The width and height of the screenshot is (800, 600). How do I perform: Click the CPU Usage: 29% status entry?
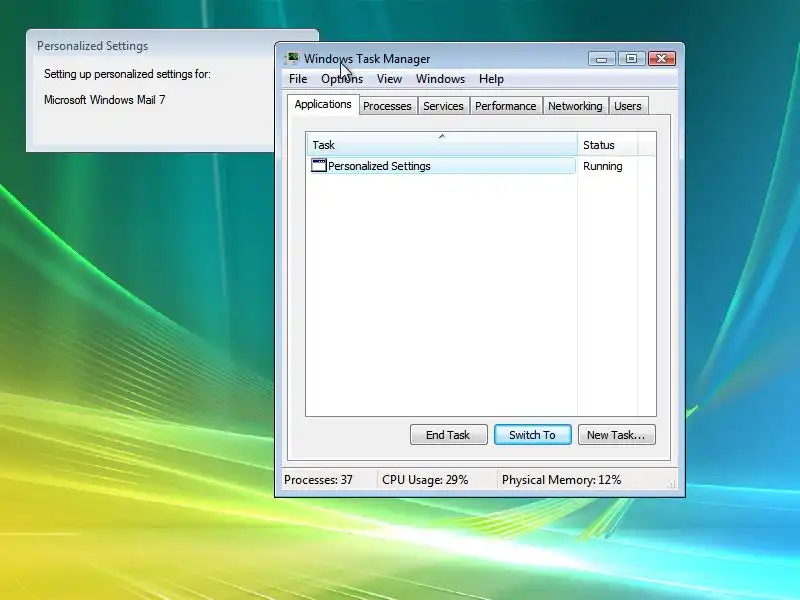(x=425, y=480)
